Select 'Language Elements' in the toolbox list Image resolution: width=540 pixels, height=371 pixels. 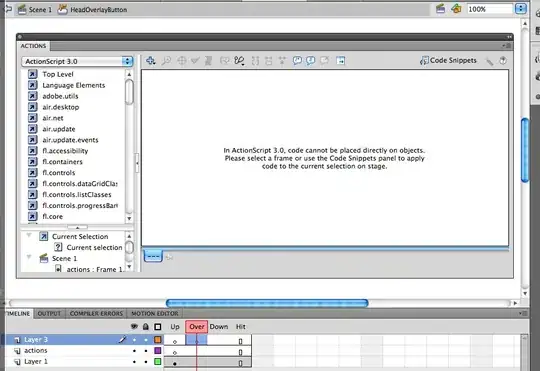[x=74, y=85]
